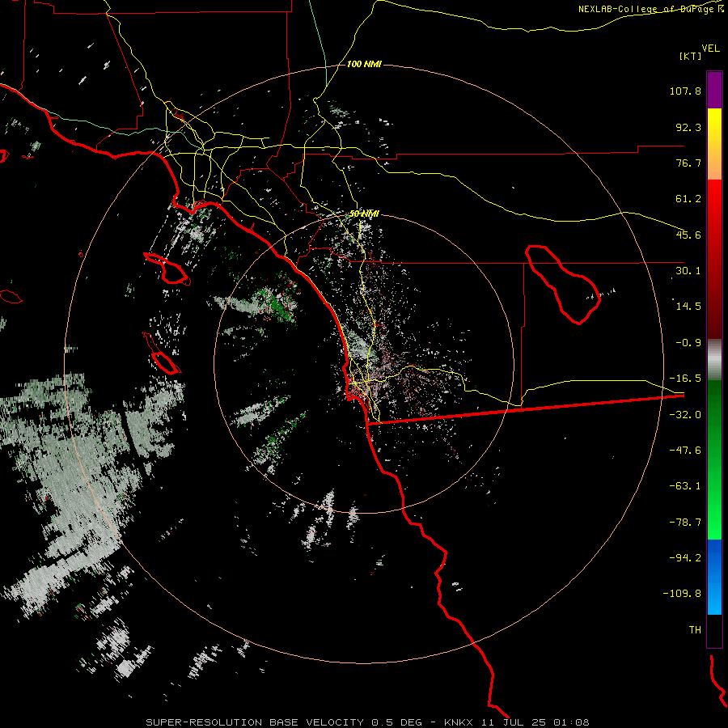Click the red segment of the color bar
728x728 pixels.
[714, 259]
